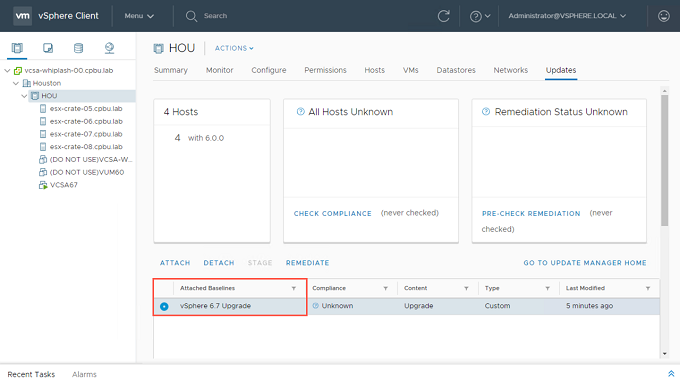
Task: Click the REMEDIATE button
Action: pyautogui.click(x=307, y=263)
